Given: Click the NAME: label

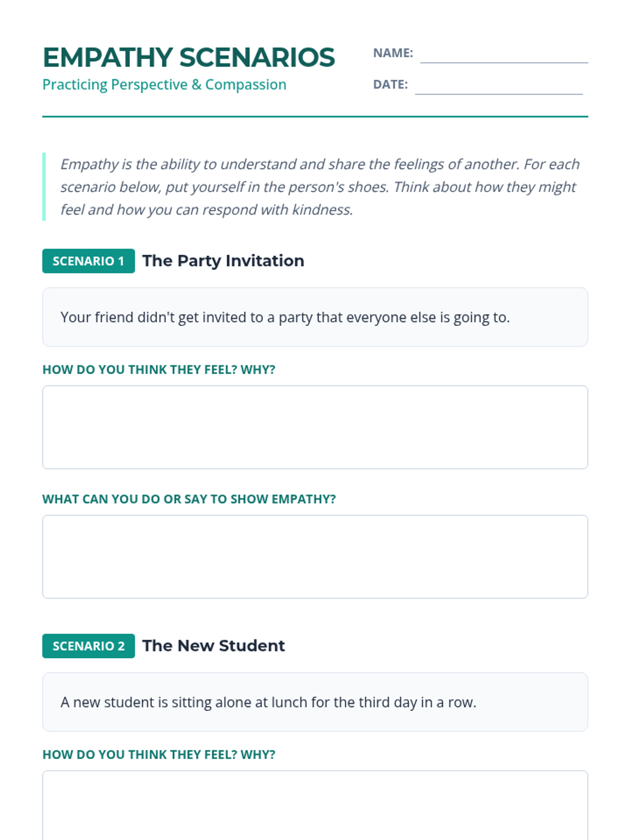Looking at the screenshot, I should point(393,53).
